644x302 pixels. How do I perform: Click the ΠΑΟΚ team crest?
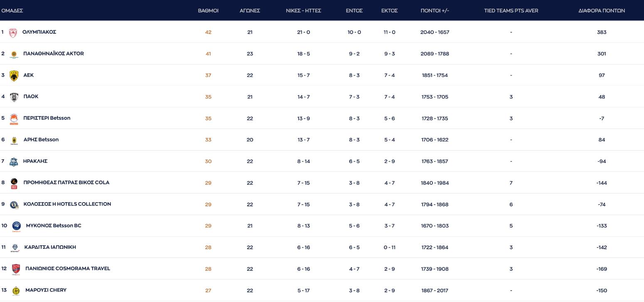[14, 97]
